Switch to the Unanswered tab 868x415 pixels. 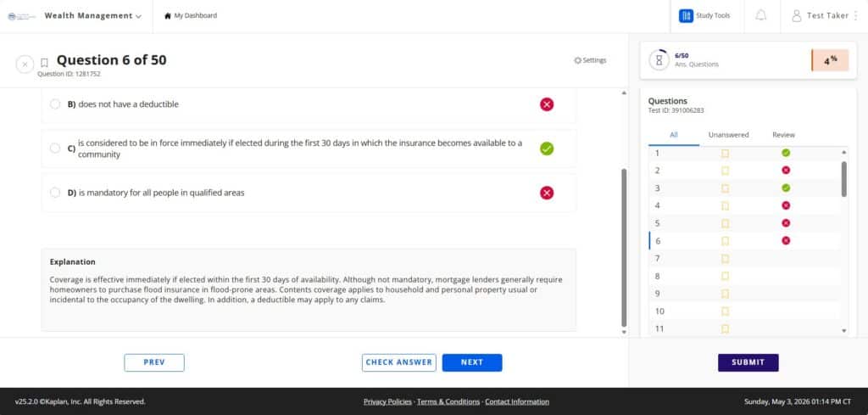[728, 135]
